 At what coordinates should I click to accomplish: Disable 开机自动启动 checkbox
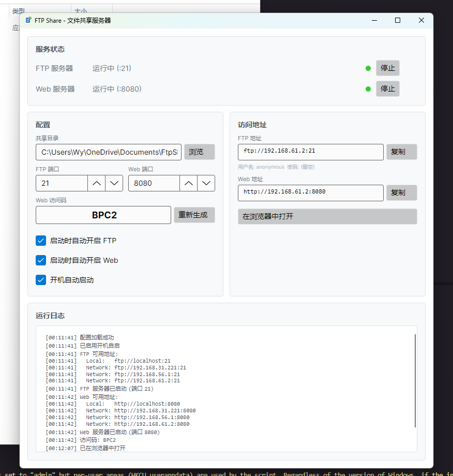[41, 280]
